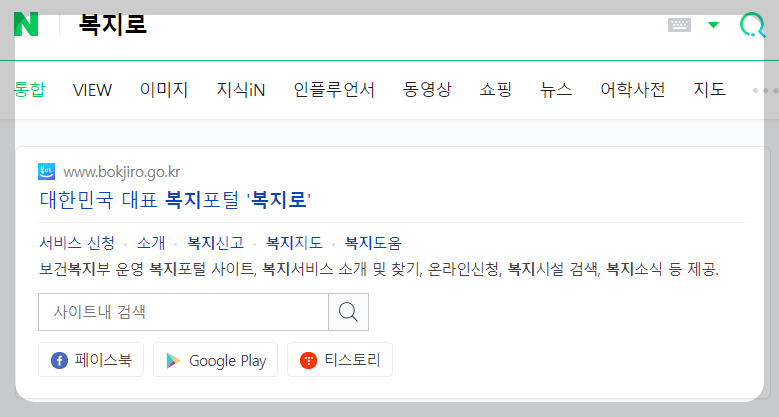The image size is (779, 417).
Task: Click the site search magnifier button
Action: tap(348, 312)
